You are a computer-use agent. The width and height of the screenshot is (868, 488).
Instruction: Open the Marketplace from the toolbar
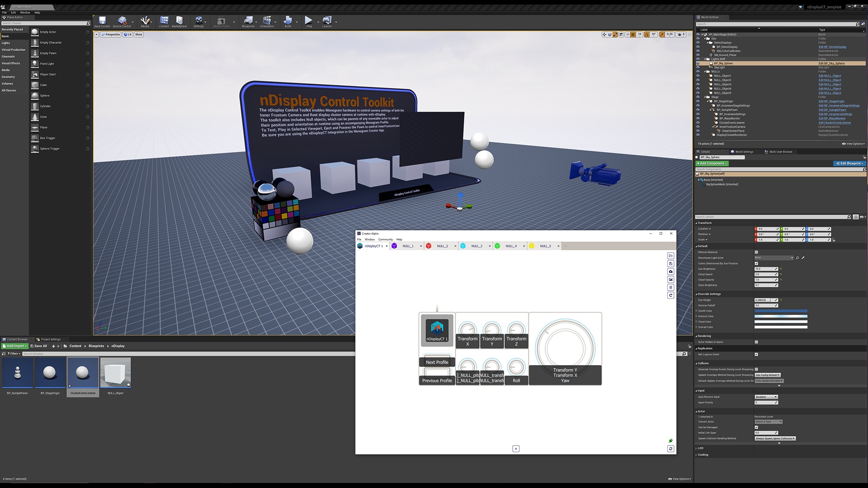tap(179, 21)
